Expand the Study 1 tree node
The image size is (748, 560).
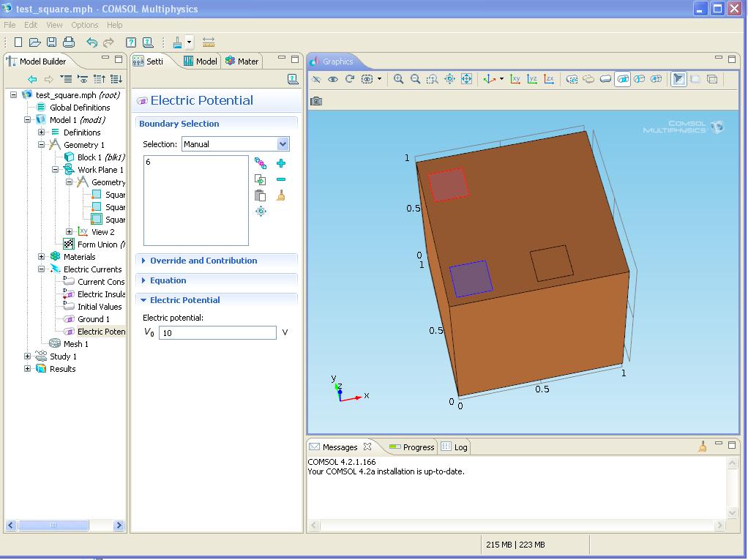click(28, 356)
